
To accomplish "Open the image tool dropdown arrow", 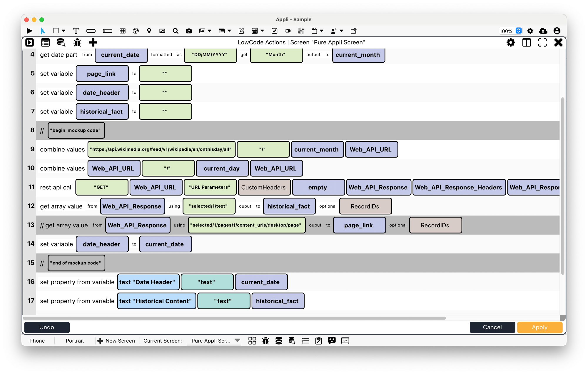I will (x=210, y=31).
